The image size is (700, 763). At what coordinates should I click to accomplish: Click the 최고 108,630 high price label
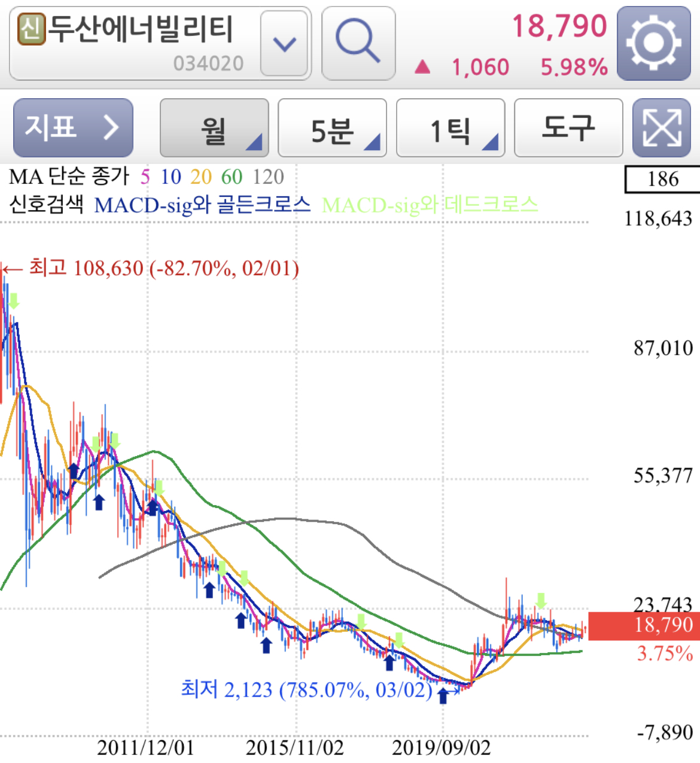[x=164, y=268]
